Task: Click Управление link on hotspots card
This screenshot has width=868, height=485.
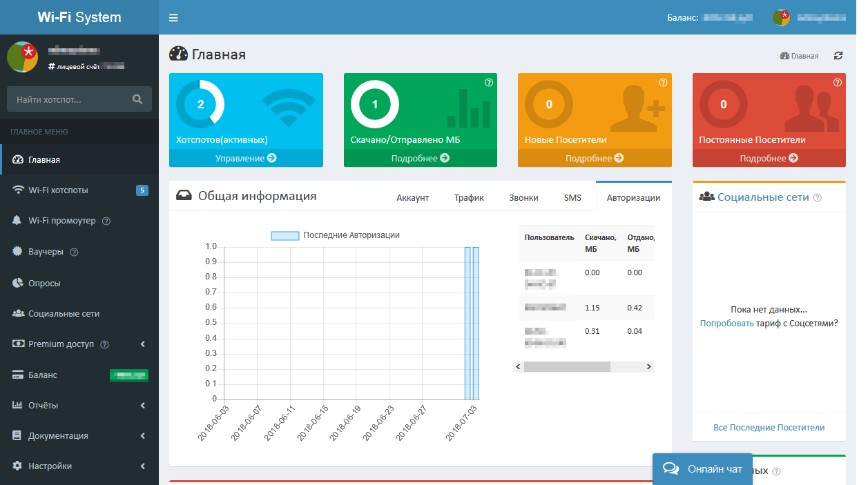Action: [246, 158]
